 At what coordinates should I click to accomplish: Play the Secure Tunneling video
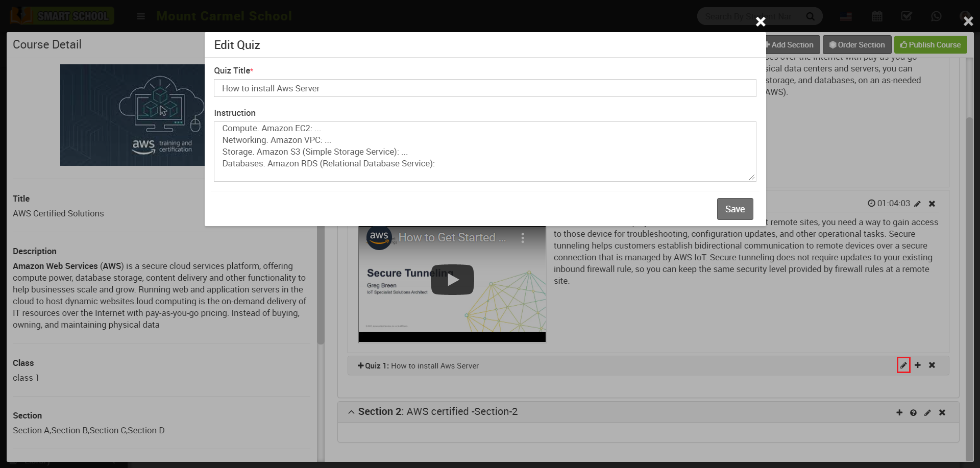[x=452, y=280]
